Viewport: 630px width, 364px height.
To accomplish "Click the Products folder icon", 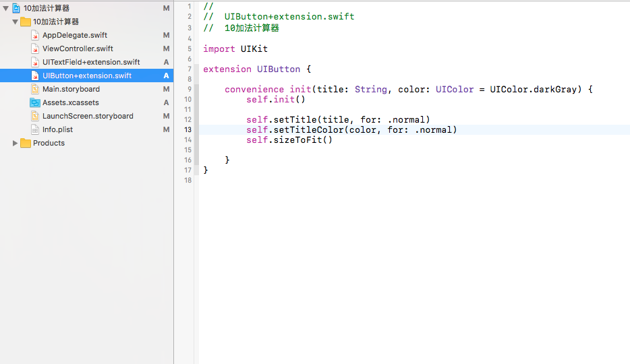I will click(26, 143).
